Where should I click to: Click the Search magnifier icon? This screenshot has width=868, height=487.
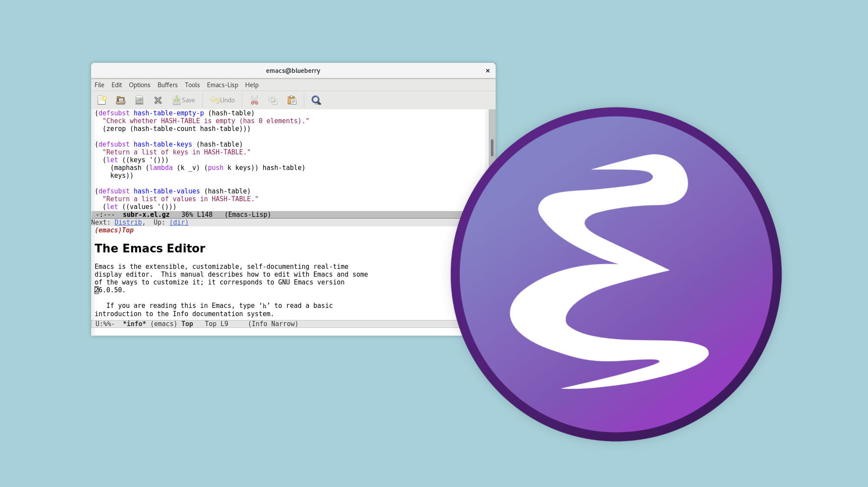(316, 100)
